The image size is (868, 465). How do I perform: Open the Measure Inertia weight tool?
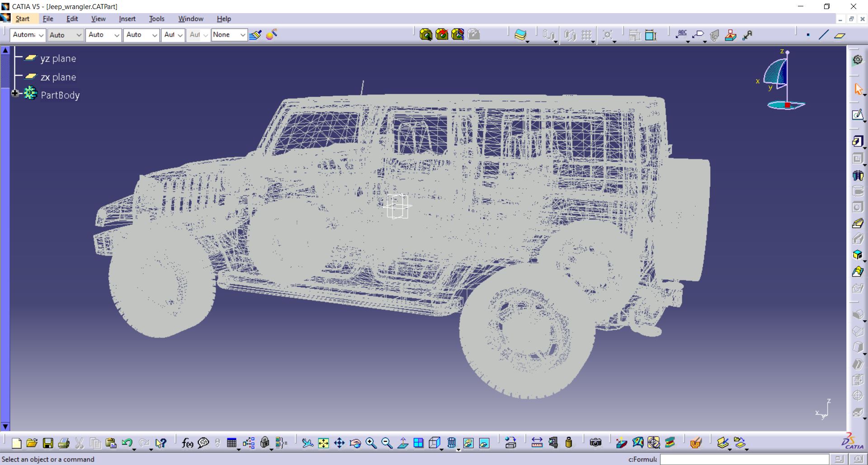(x=569, y=443)
